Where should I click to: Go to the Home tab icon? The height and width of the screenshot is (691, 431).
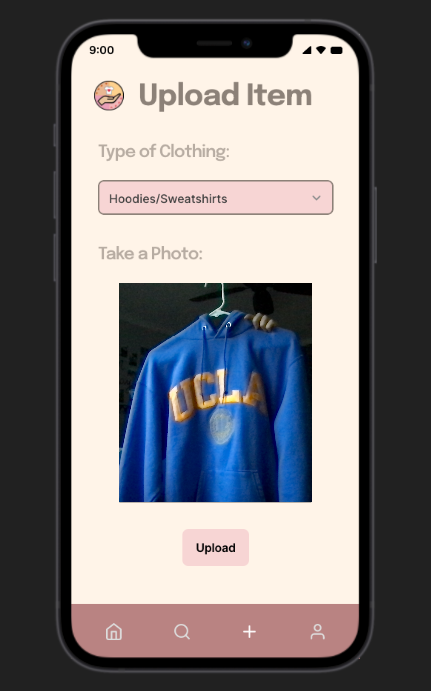pos(114,632)
